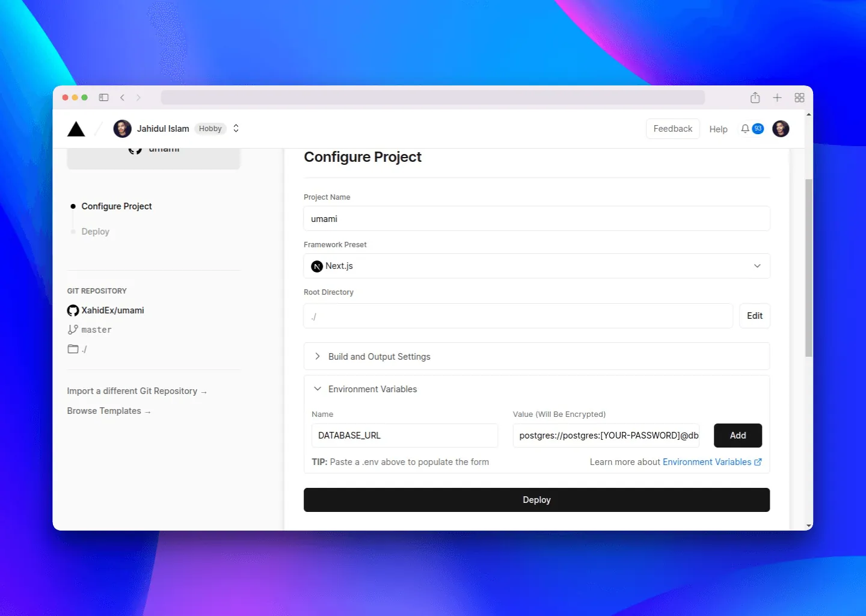Click the browser address bar
This screenshot has width=866, height=616.
click(x=433, y=97)
